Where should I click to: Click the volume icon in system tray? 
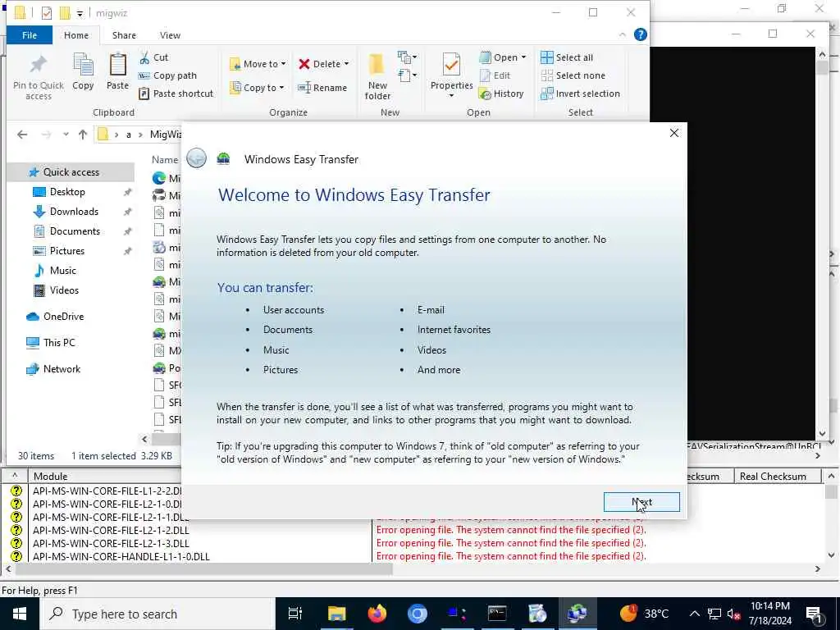(x=733, y=614)
